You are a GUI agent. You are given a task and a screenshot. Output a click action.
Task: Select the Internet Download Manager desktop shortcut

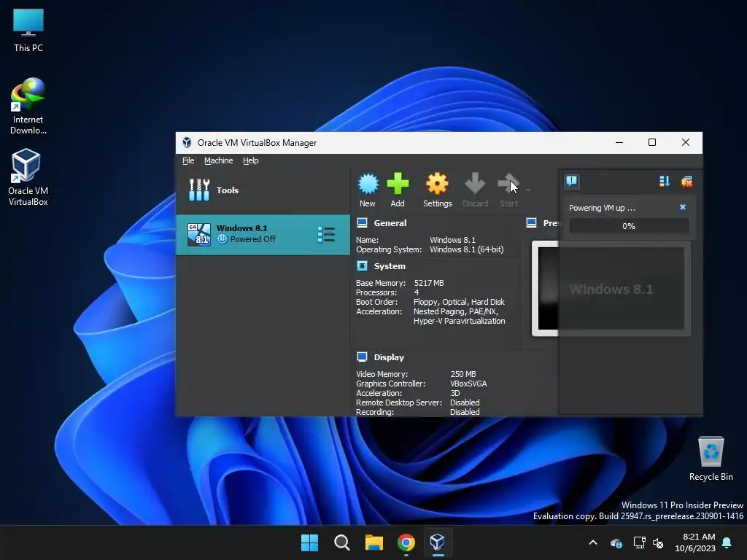coord(28,106)
